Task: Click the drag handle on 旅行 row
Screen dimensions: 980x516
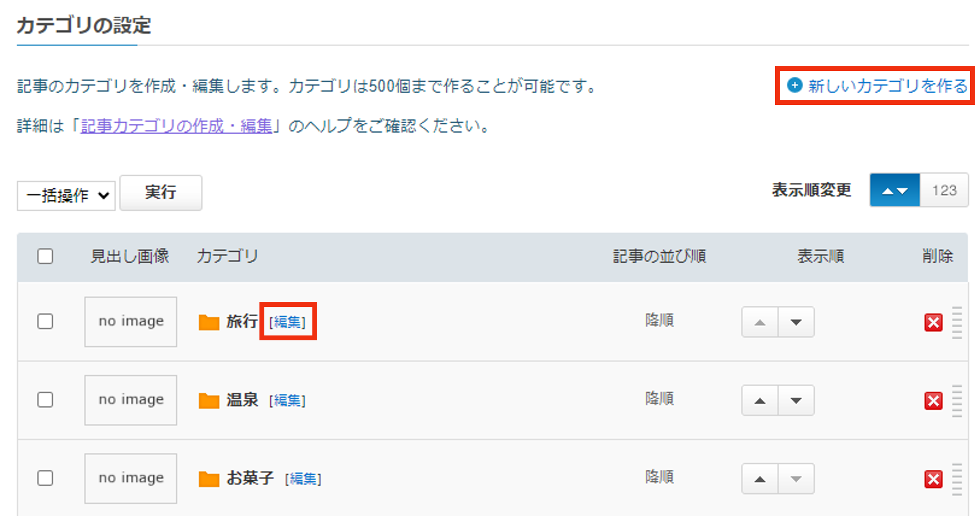Action: pyautogui.click(x=957, y=322)
